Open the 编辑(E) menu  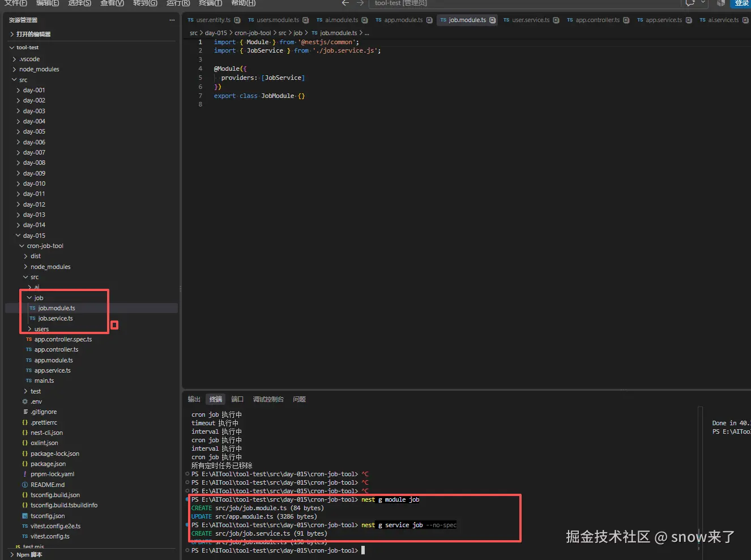tap(48, 3)
